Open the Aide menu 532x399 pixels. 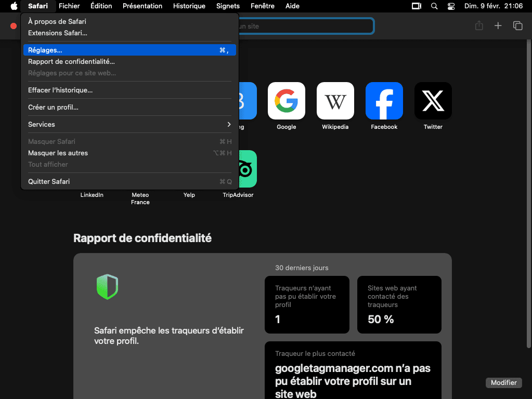(292, 6)
